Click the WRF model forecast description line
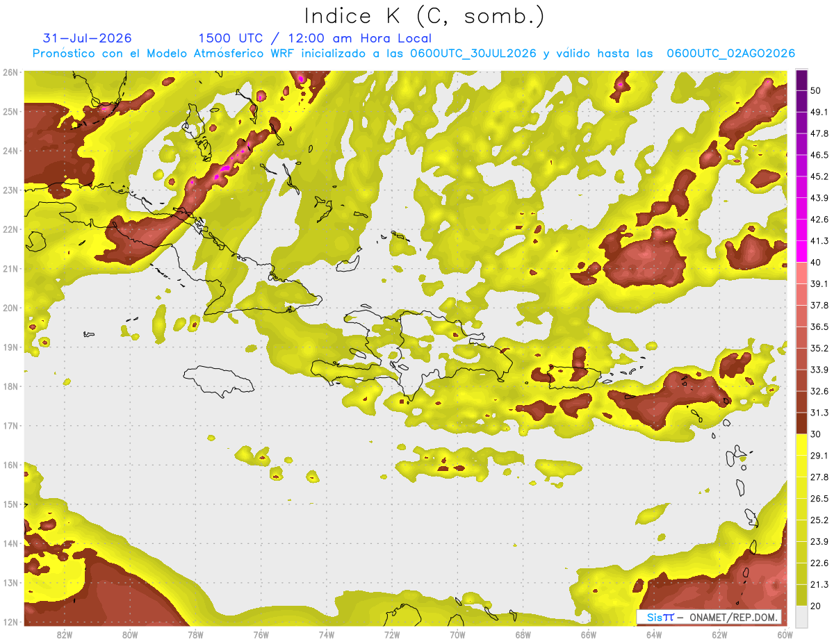 pos(414,53)
